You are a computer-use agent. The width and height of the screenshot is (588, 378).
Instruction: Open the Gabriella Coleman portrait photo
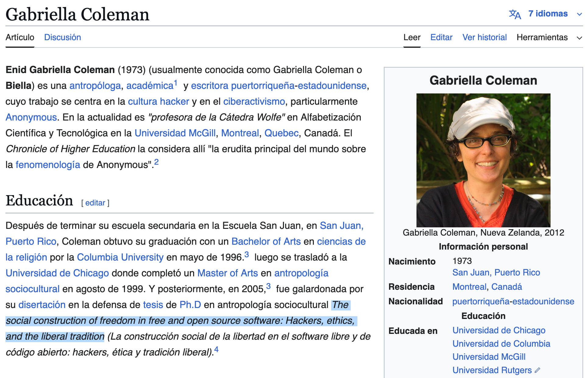pyautogui.click(x=483, y=160)
